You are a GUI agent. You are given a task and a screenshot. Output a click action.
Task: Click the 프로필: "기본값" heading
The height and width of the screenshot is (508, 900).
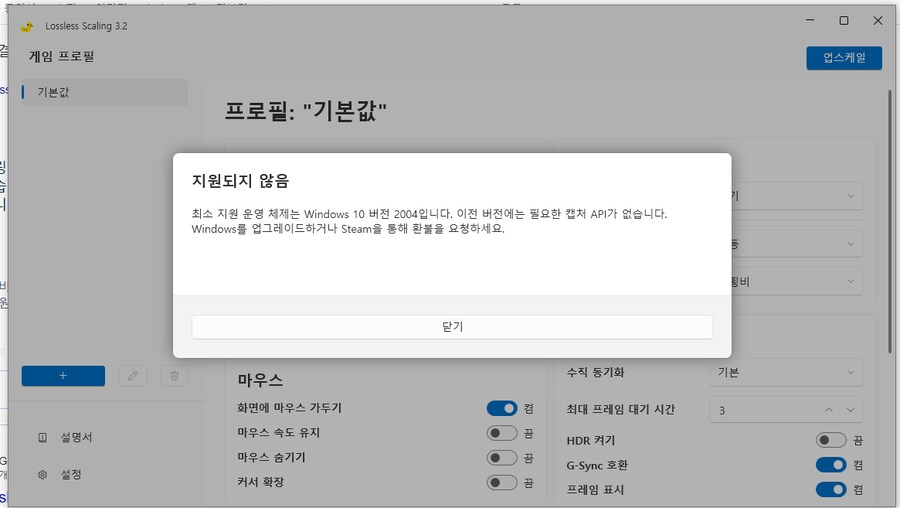pyautogui.click(x=305, y=111)
